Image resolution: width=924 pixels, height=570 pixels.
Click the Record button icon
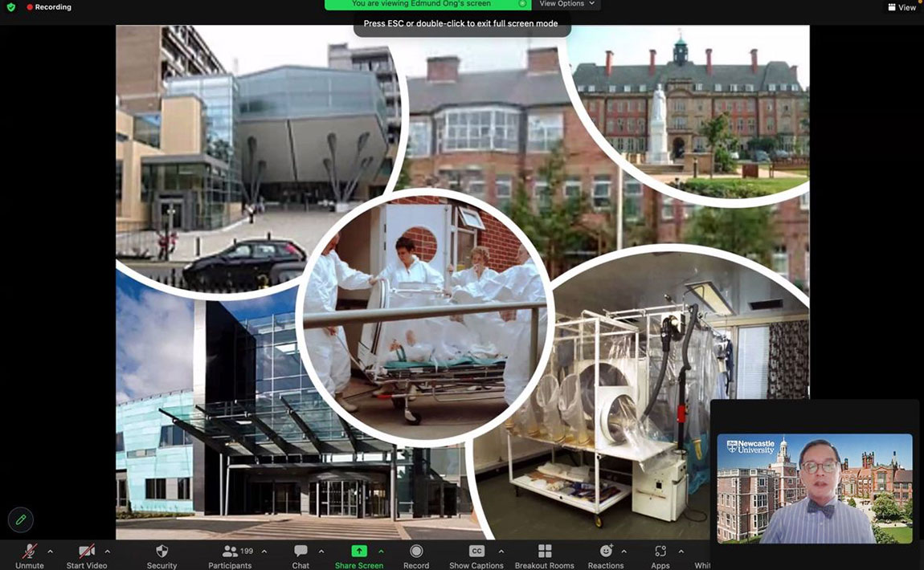click(x=416, y=552)
